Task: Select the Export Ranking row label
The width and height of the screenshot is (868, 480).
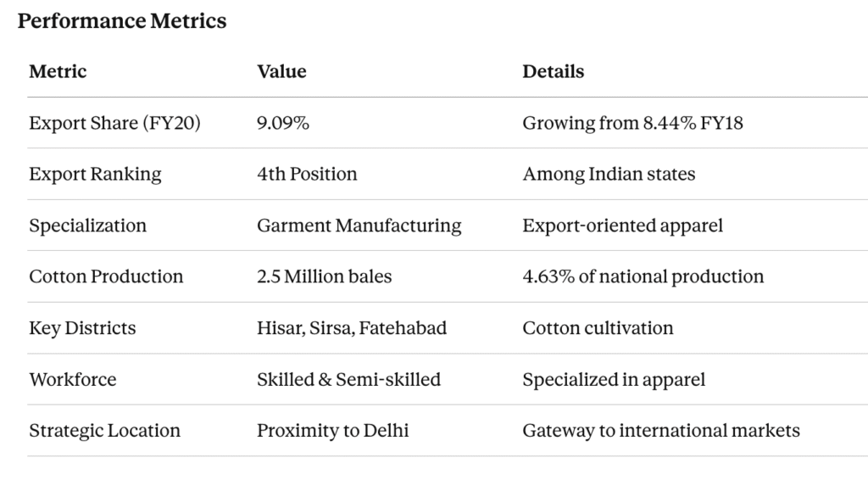Action: (95, 174)
